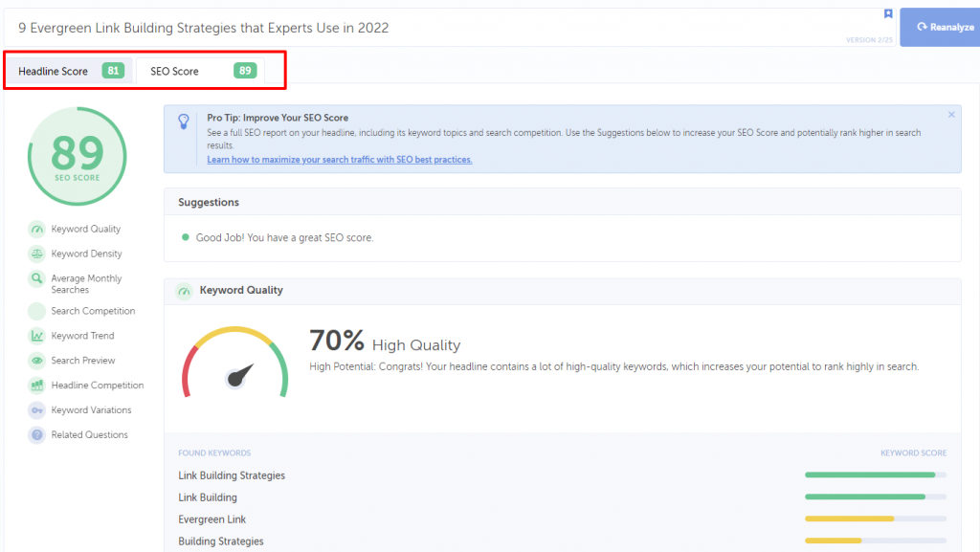
Task: Click the bookmark icon near version label
Action: [x=888, y=13]
